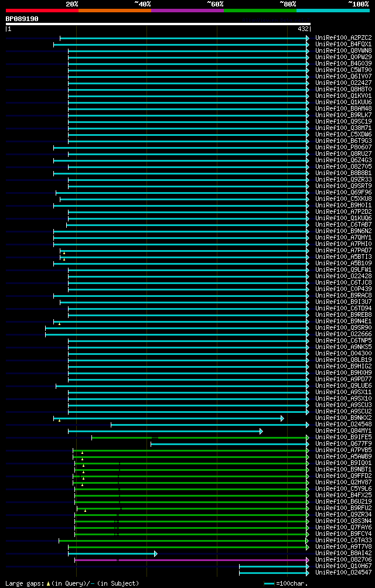The width and height of the screenshot is (375, 588).
Task: Click UniRef100_B9N6N2 hit label
Action: pyautogui.click(x=343, y=231)
